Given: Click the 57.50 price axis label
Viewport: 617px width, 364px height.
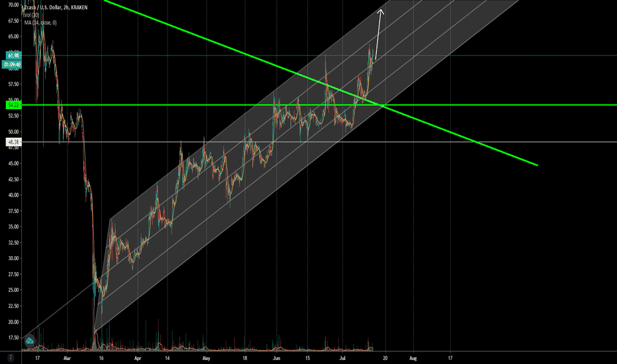Looking at the screenshot, I should [14, 84].
